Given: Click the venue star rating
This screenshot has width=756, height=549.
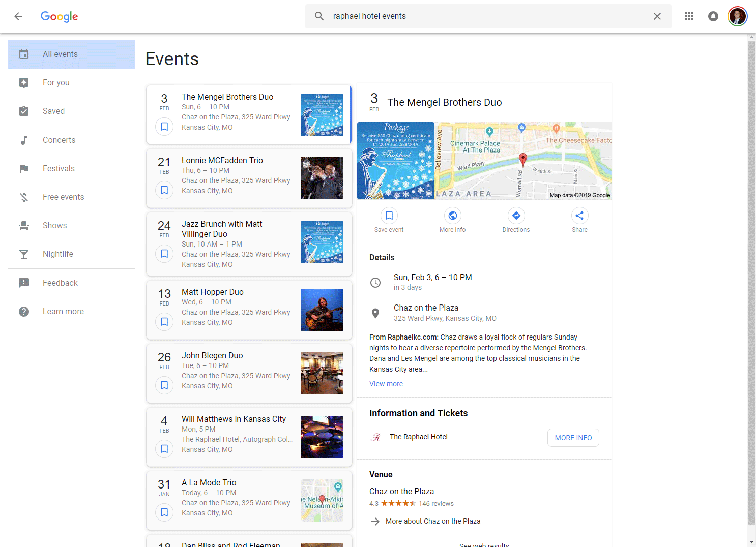Looking at the screenshot, I should tap(398, 503).
